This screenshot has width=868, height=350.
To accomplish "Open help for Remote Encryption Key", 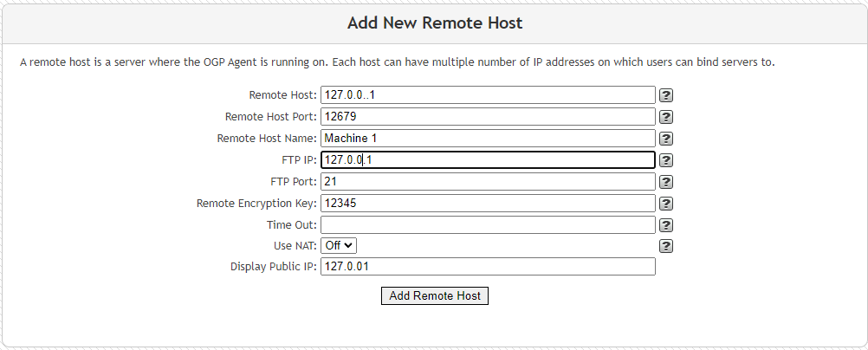I will 666,204.
